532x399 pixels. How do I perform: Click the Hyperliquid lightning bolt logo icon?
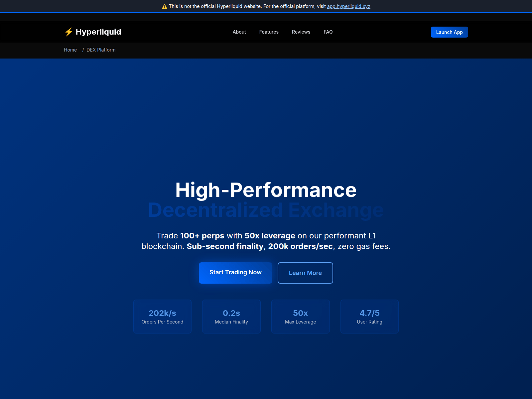click(68, 32)
